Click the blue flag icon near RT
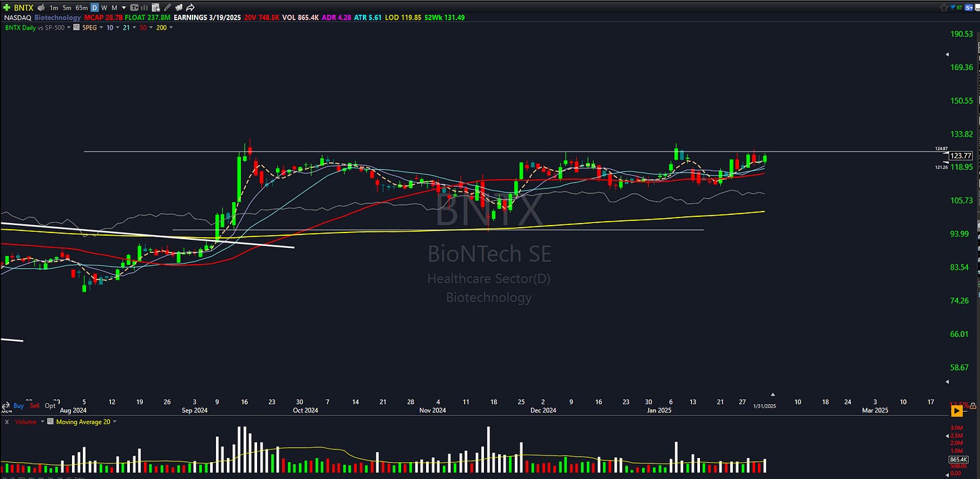The height and width of the screenshot is (479, 980). coord(952,7)
